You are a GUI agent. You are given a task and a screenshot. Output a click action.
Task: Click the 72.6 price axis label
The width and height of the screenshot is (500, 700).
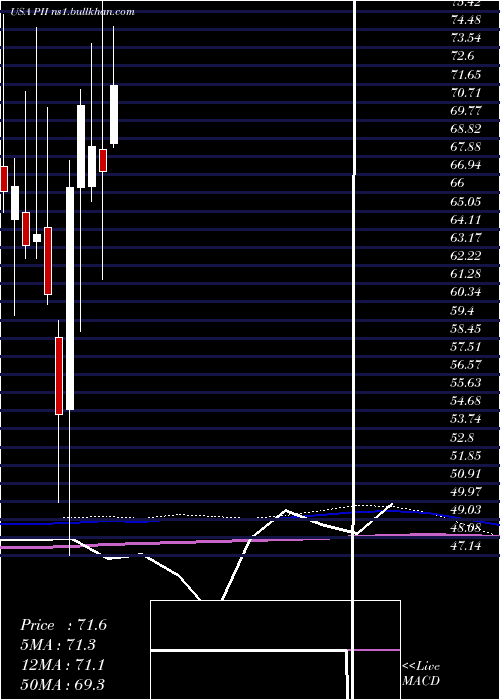[462, 56]
